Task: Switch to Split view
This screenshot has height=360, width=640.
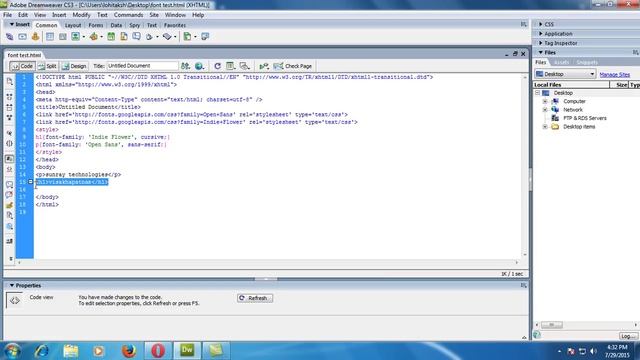Action: [47, 66]
